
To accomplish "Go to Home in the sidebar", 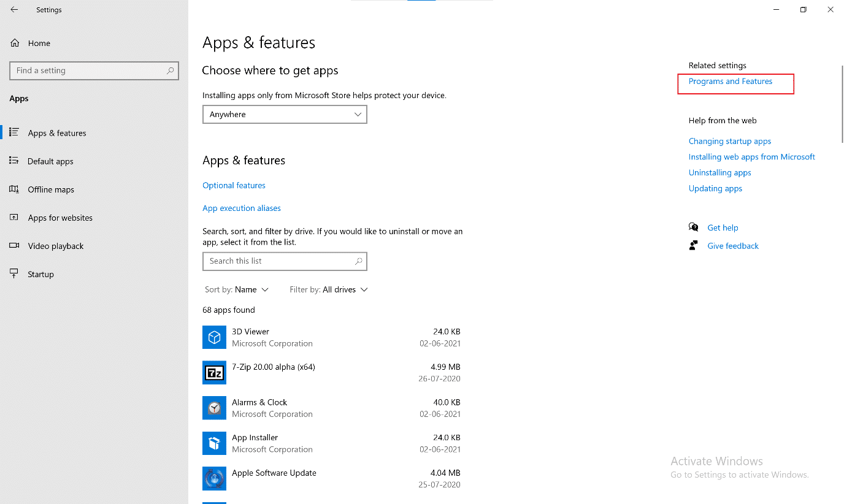I will coord(39,43).
